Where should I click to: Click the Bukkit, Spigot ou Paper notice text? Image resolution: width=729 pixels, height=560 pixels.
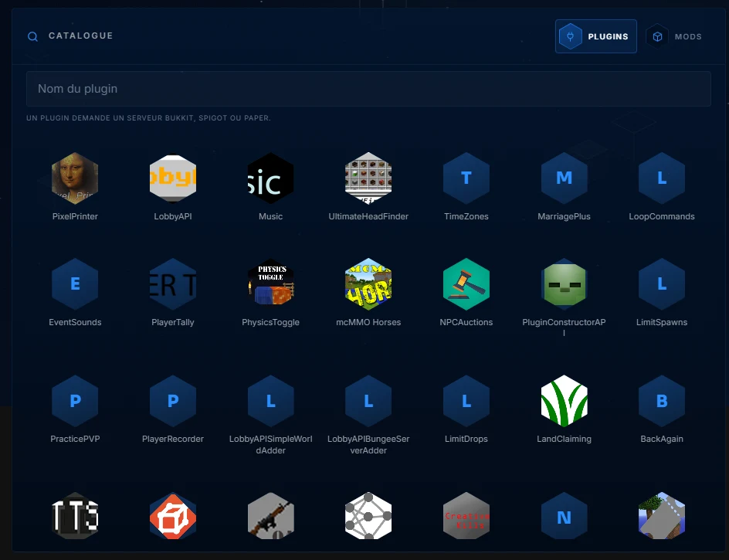[x=148, y=118]
